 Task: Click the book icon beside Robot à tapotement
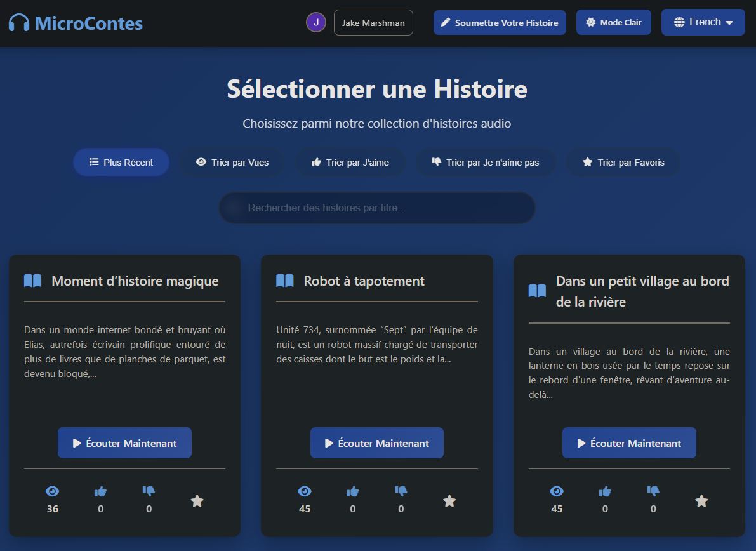pyautogui.click(x=285, y=281)
